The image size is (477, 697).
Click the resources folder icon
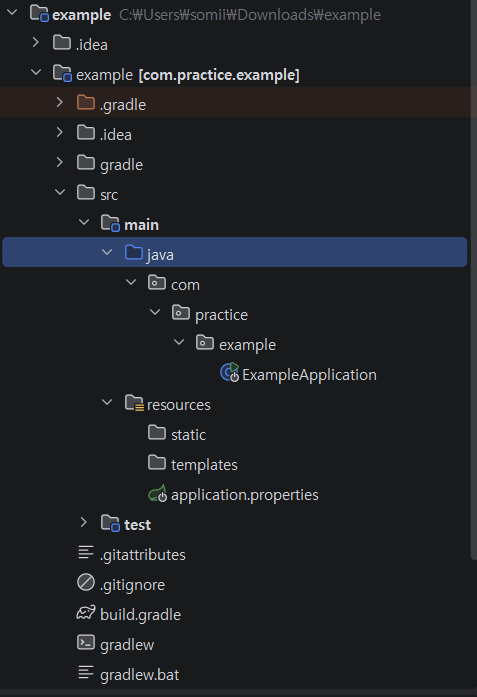coord(134,403)
